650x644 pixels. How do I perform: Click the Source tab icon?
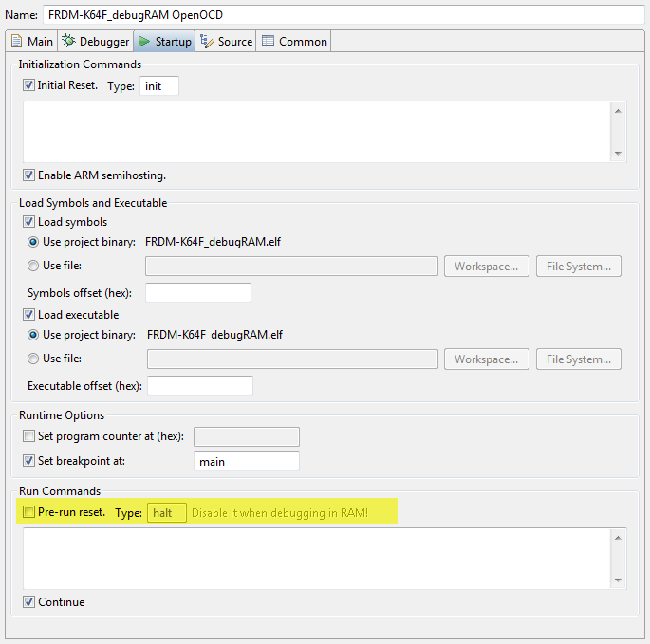(207, 42)
